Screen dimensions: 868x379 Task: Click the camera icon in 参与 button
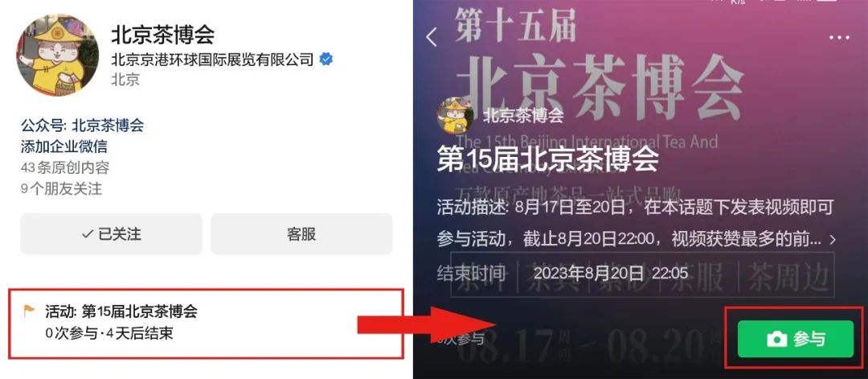click(776, 339)
